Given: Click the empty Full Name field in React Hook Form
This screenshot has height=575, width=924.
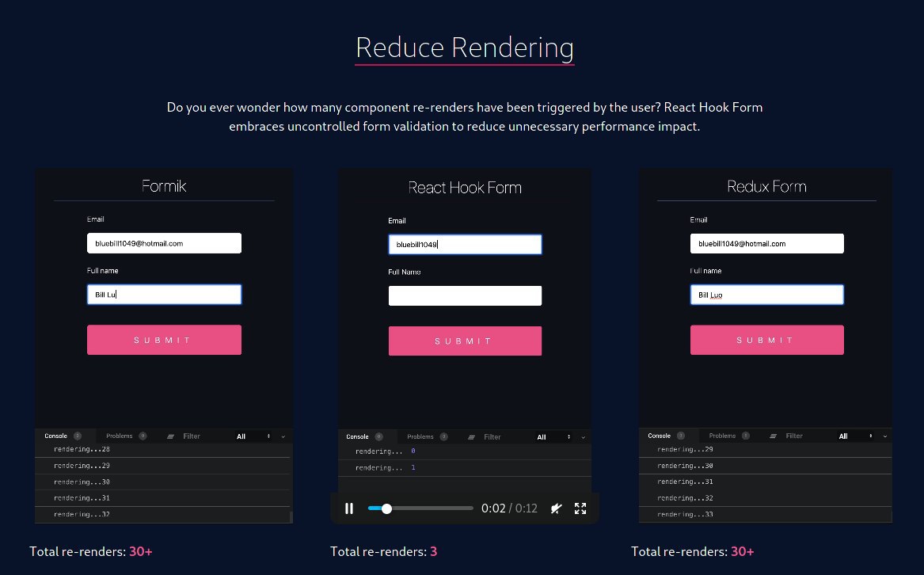Looking at the screenshot, I should (x=465, y=295).
